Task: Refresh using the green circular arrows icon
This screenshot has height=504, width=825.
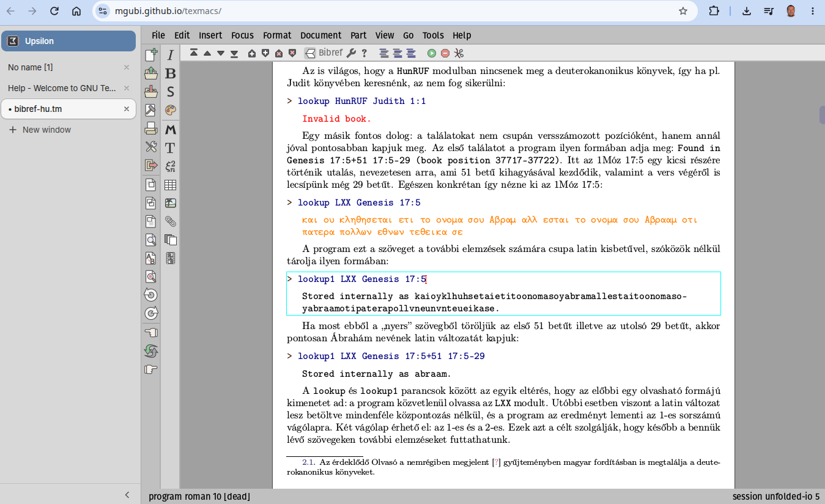Action: [151, 350]
